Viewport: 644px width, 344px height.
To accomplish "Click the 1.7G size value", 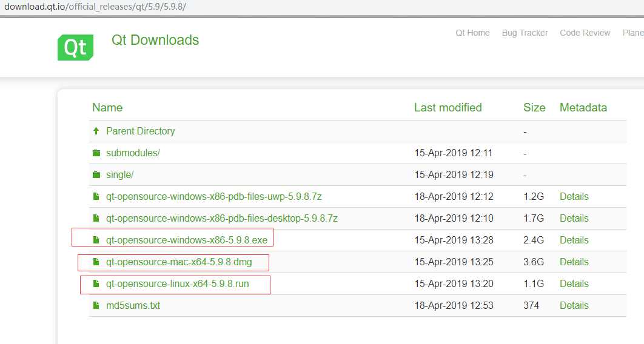I will pos(534,218).
